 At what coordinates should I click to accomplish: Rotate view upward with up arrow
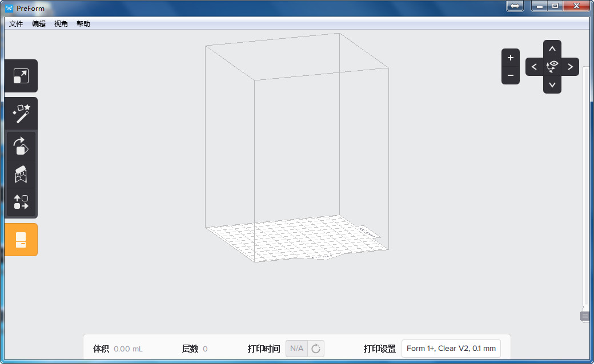pyautogui.click(x=552, y=49)
